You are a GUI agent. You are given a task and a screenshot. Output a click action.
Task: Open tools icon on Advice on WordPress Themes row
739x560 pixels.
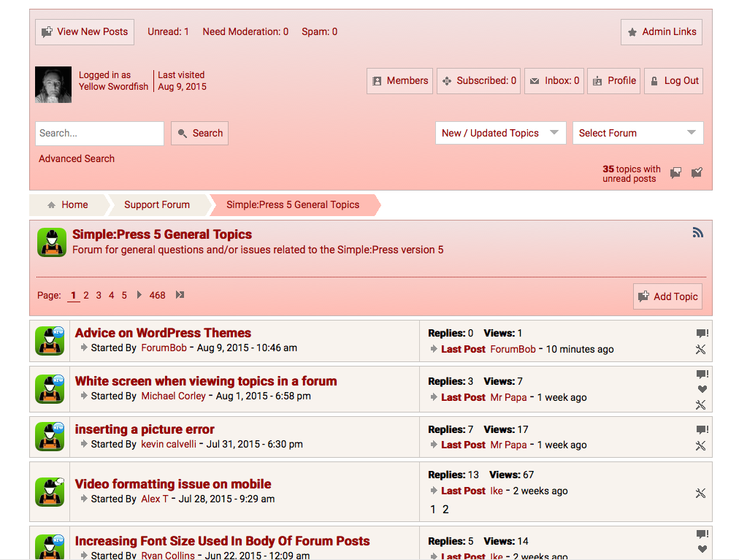point(701,349)
